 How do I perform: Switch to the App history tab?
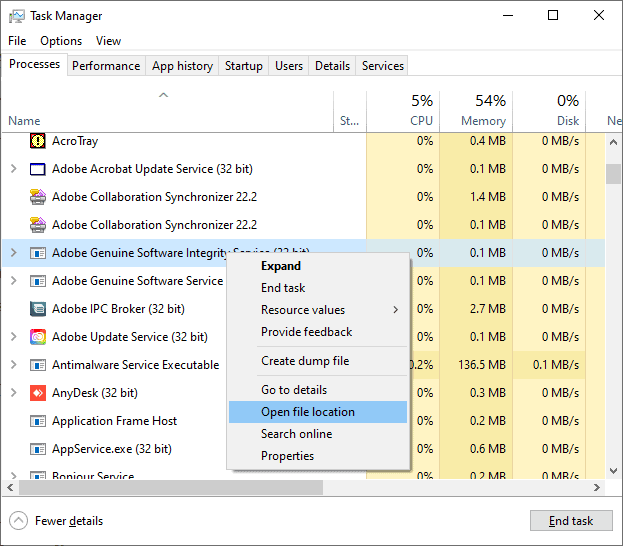(182, 66)
